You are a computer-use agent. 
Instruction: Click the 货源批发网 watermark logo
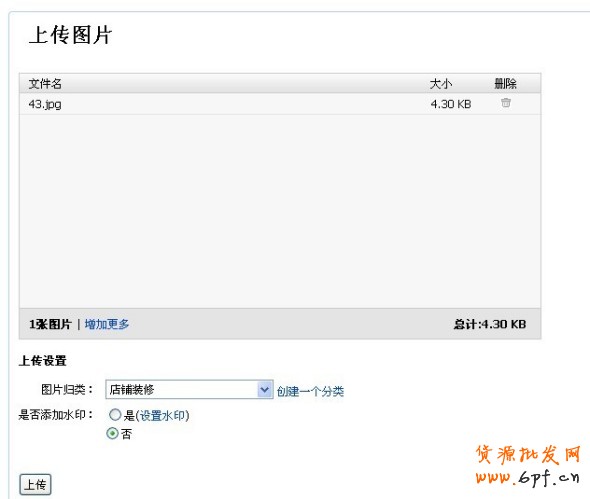pyautogui.click(x=528, y=455)
